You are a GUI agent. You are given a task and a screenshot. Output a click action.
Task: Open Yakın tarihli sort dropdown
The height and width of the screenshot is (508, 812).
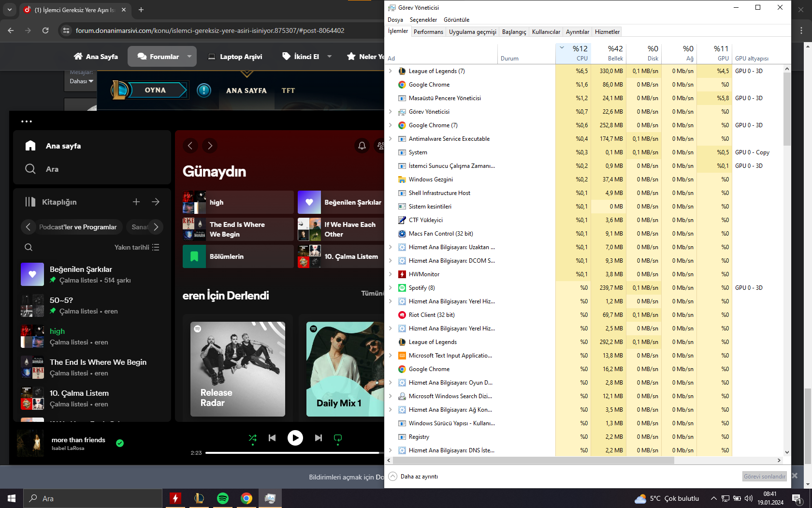point(137,247)
